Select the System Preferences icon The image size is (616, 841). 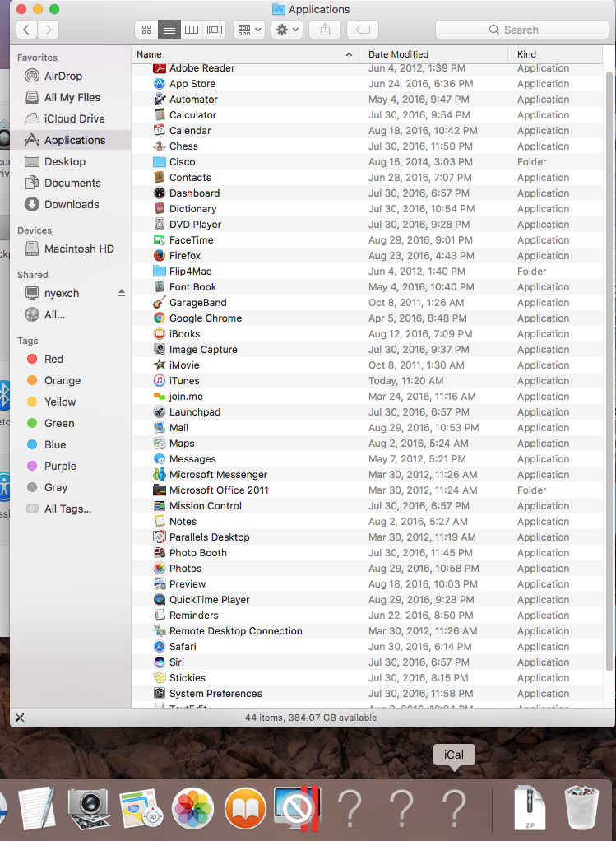[160, 693]
